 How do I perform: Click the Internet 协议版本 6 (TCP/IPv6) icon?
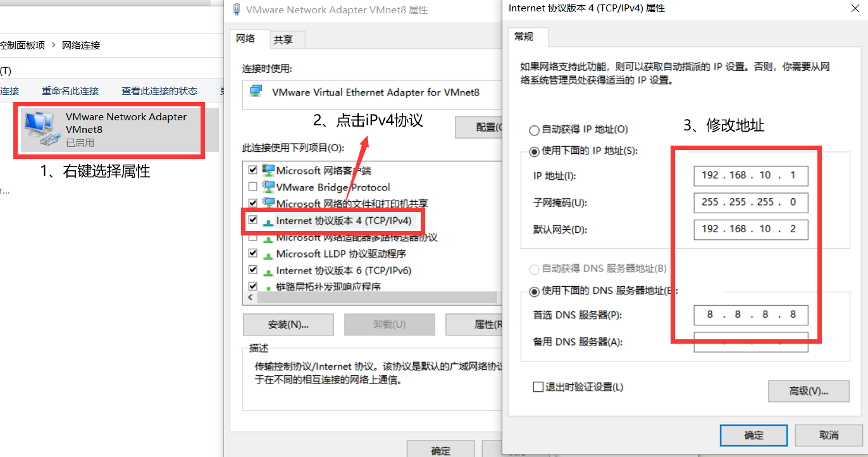click(269, 270)
